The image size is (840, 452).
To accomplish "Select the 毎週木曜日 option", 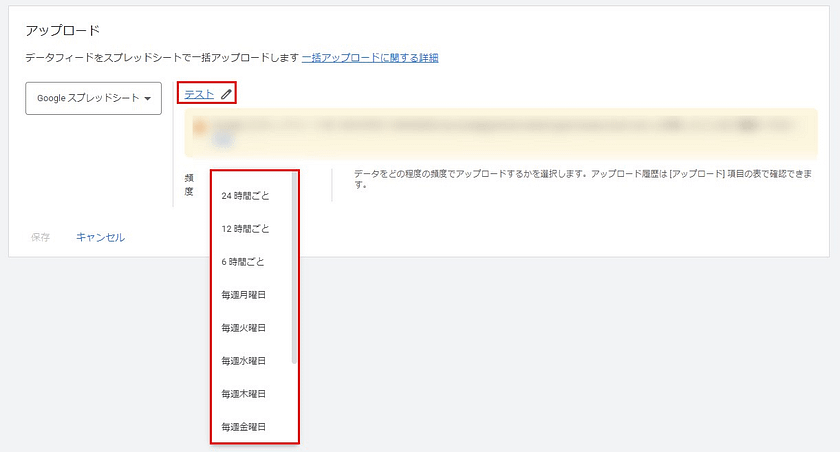I will tap(244, 394).
